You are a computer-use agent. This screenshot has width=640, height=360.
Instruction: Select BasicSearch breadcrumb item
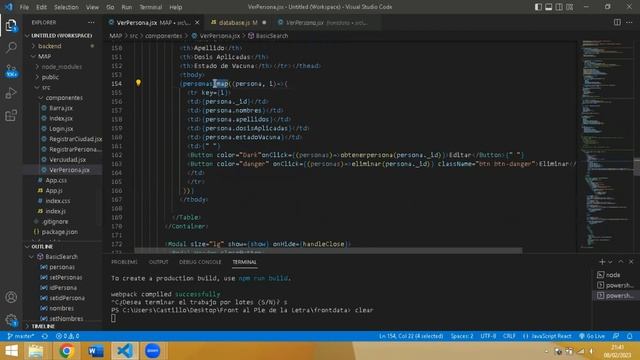pos(268,36)
